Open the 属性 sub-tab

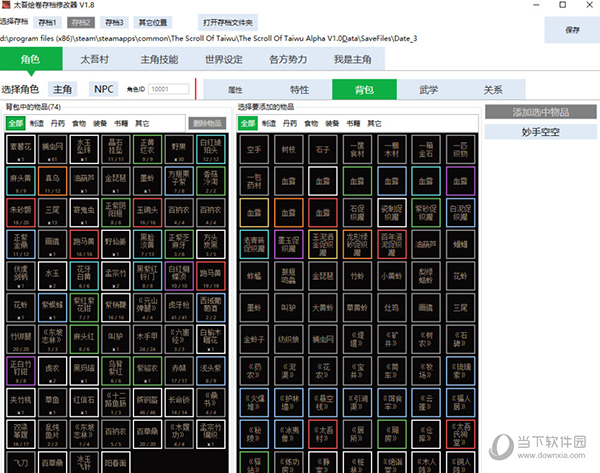tap(235, 90)
